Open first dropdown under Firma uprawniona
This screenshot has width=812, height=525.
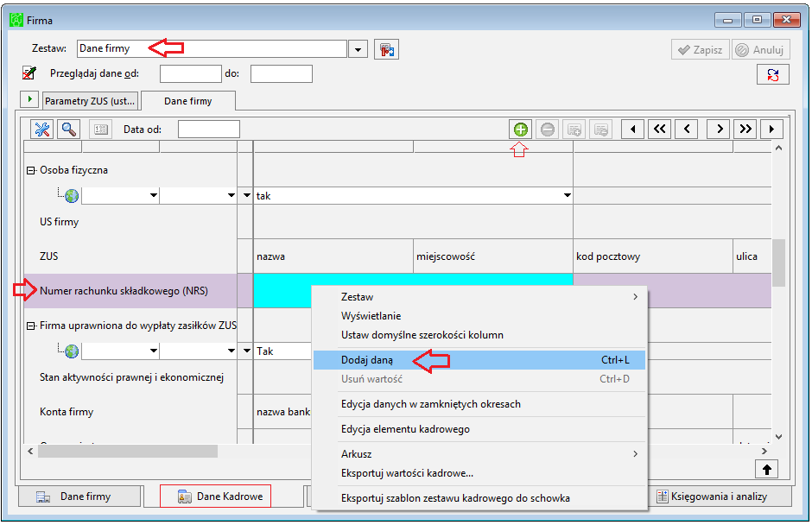153,351
